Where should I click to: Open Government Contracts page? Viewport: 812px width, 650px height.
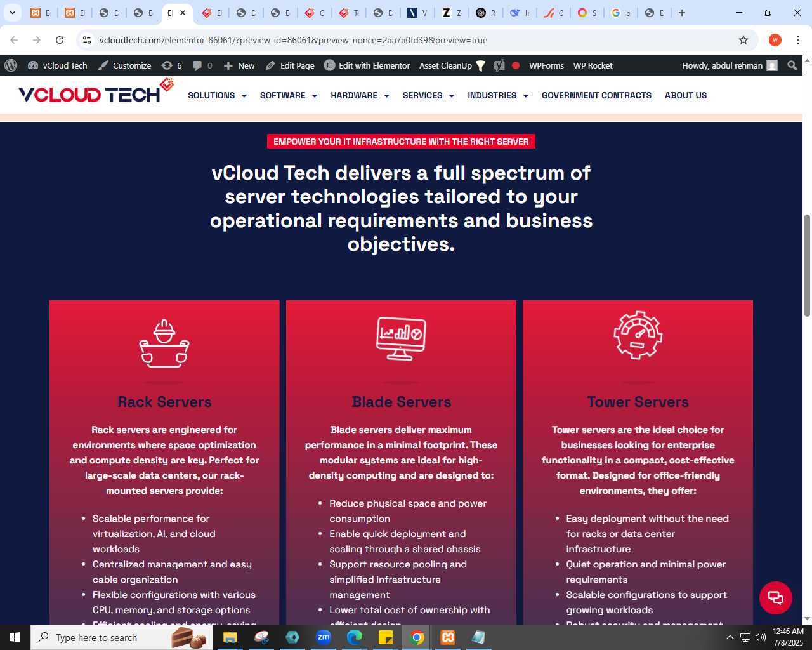pos(596,95)
